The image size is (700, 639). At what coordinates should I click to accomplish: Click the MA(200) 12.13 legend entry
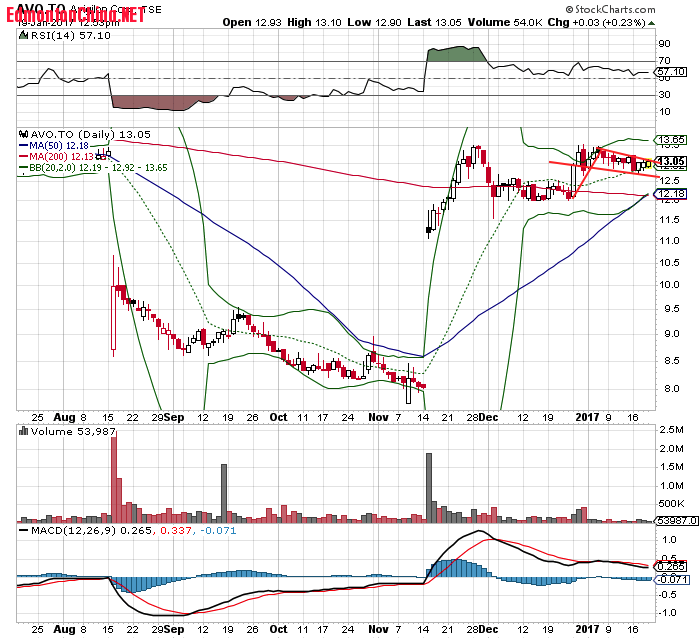pos(61,157)
